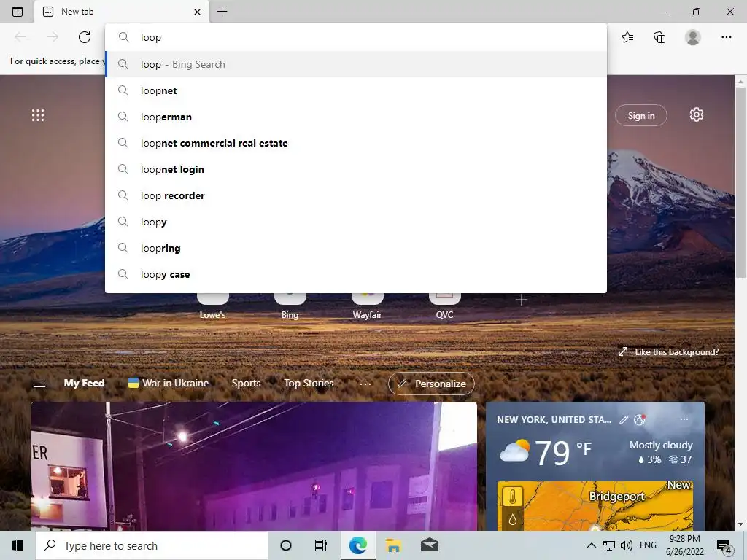Open the feed hamburger menu
The image size is (747, 560).
[x=39, y=384]
